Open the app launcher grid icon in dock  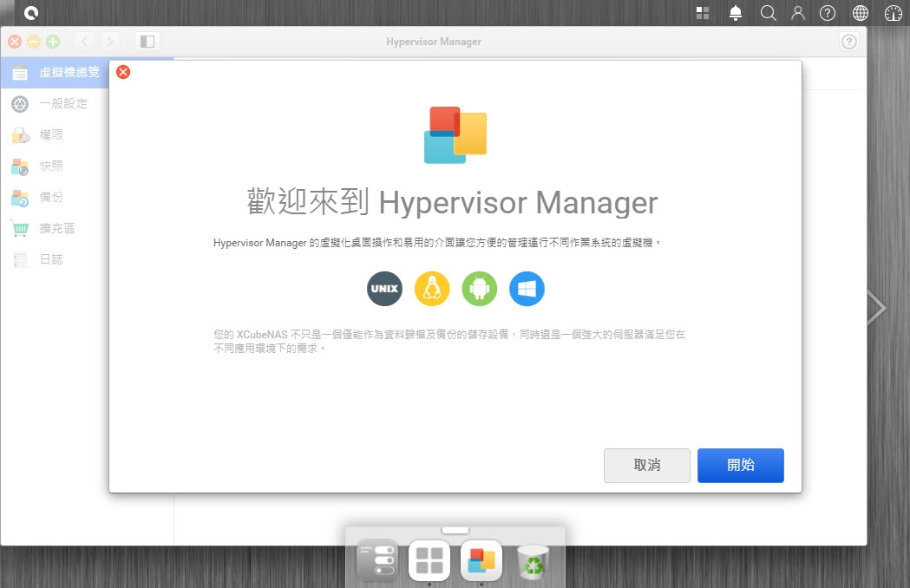[x=429, y=560]
